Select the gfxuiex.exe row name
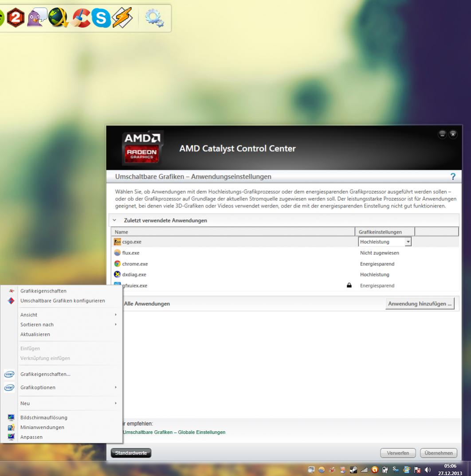The width and height of the screenshot is (471, 476). click(135, 285)
